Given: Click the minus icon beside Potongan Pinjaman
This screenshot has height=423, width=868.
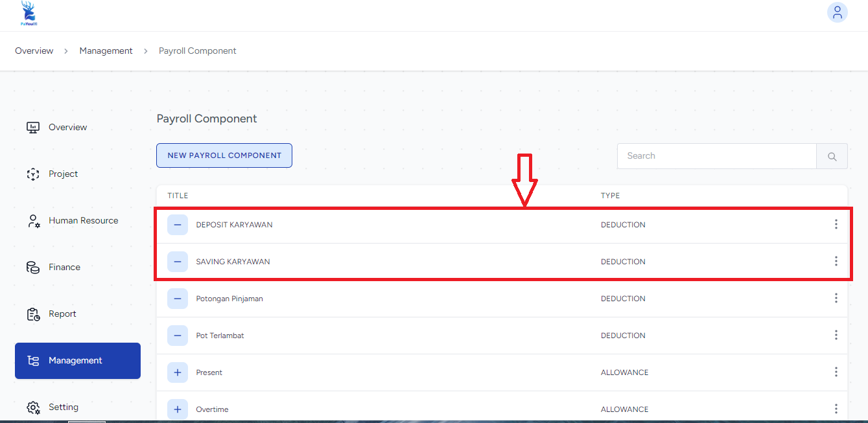Looking at the screenshot, I should [178, 299].
